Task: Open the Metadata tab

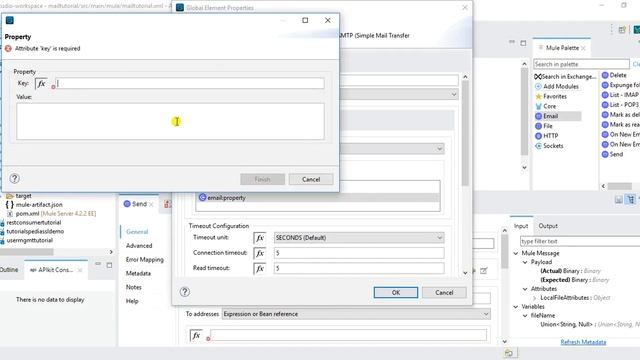Action: point(138,273)
